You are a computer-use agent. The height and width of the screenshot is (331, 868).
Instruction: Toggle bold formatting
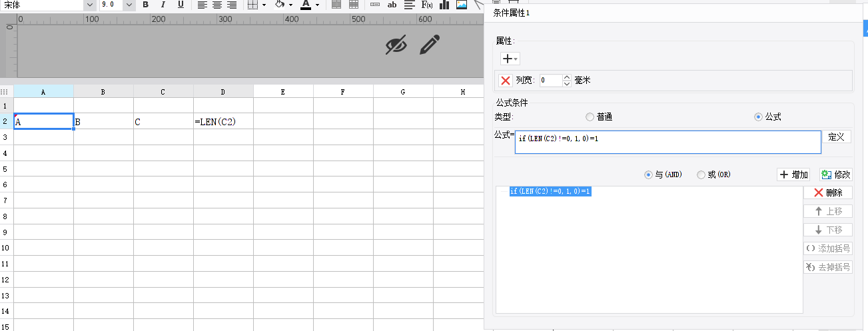coord(145,5)
